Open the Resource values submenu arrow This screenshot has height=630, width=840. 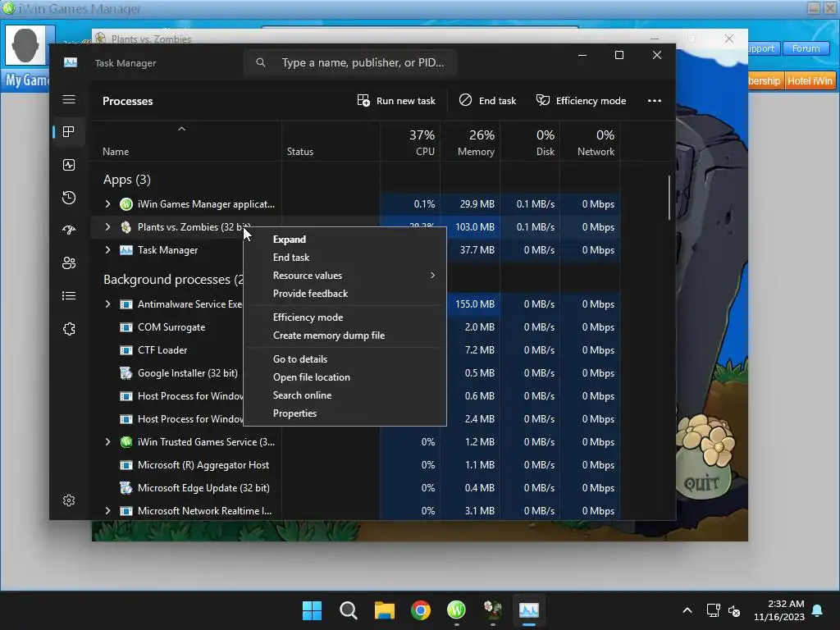pos(432,276)
